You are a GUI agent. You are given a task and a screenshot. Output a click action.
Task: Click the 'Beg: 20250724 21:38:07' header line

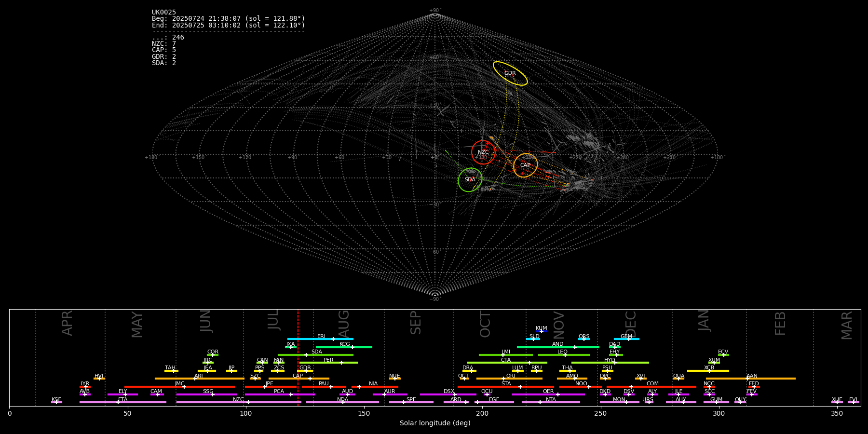[229, 19]
